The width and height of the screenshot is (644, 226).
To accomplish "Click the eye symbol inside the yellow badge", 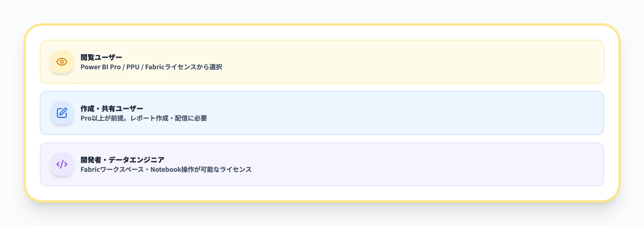I will click(x=61, y=62).
